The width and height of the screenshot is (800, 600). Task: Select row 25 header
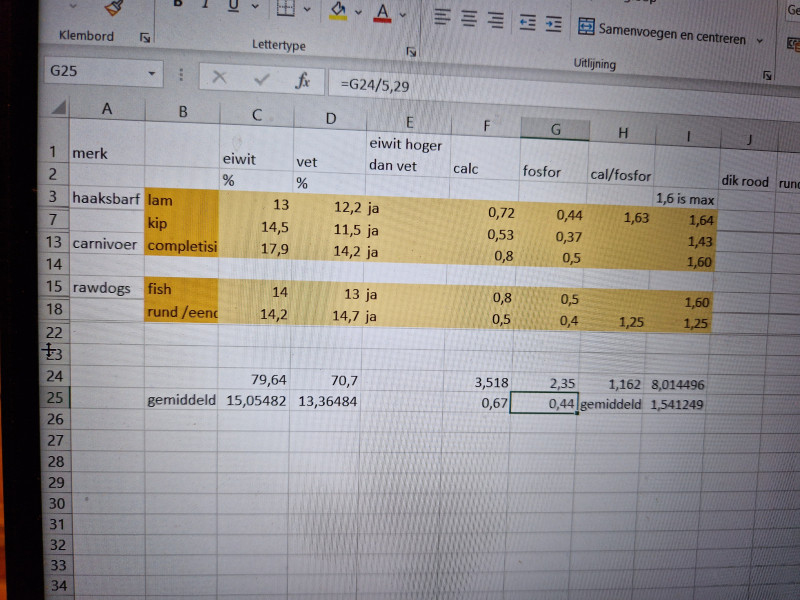click(55, 397)
